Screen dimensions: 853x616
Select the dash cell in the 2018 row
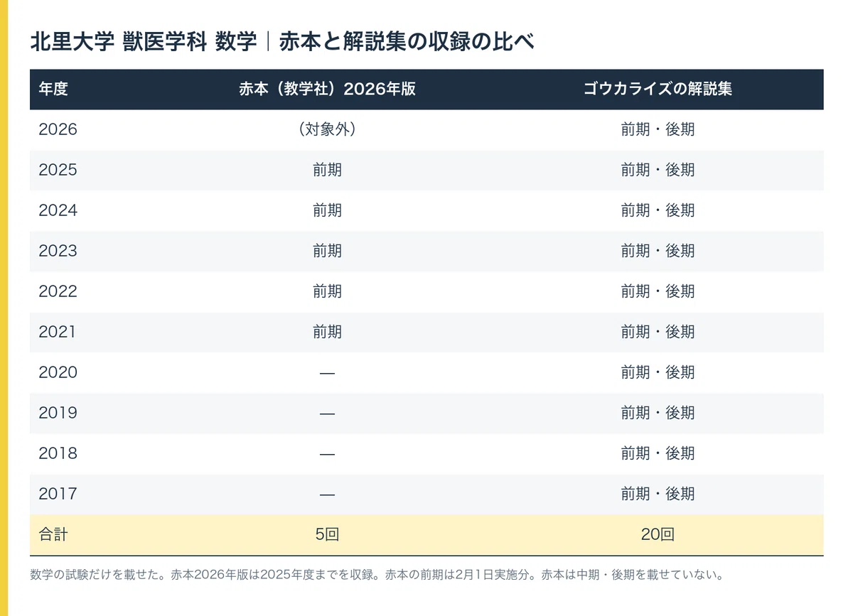327,454
